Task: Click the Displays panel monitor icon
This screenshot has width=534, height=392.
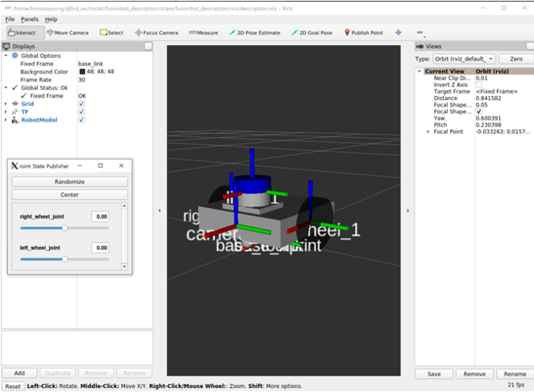Action: [6, 46]
